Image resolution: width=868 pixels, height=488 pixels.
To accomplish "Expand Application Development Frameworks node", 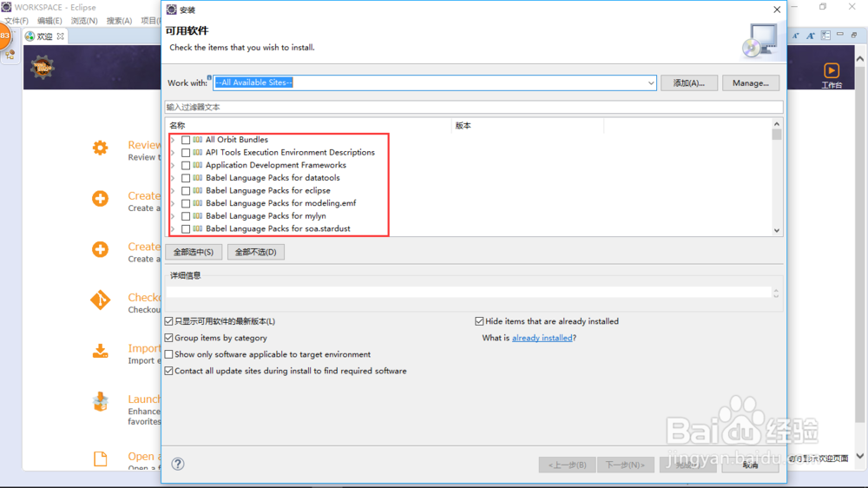I will click(173, 166).
